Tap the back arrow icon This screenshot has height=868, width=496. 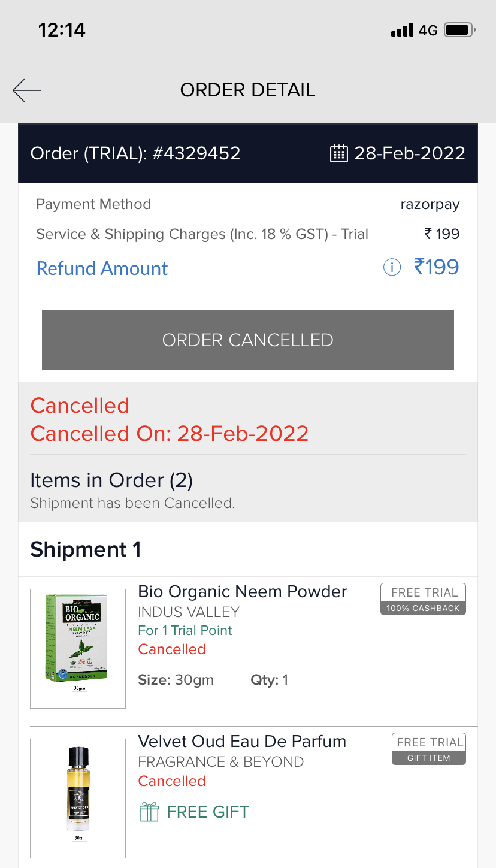pyautogui.click(x=27, y=90)
